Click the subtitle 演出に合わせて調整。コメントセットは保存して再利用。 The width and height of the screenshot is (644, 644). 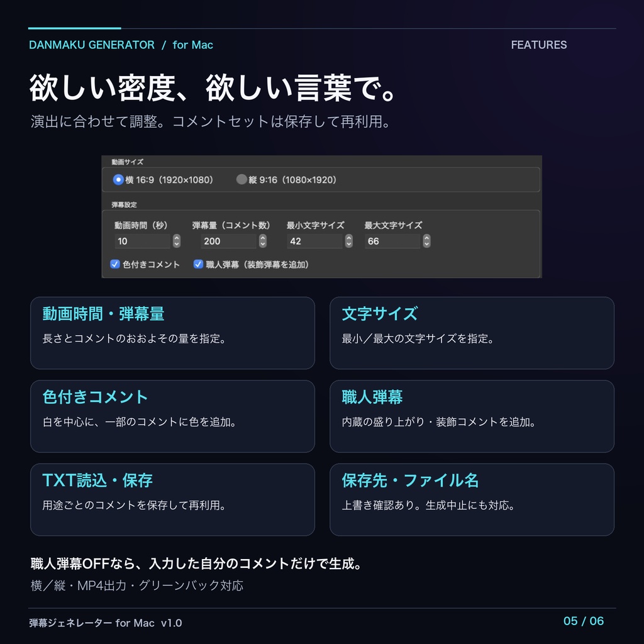(211, 121)
